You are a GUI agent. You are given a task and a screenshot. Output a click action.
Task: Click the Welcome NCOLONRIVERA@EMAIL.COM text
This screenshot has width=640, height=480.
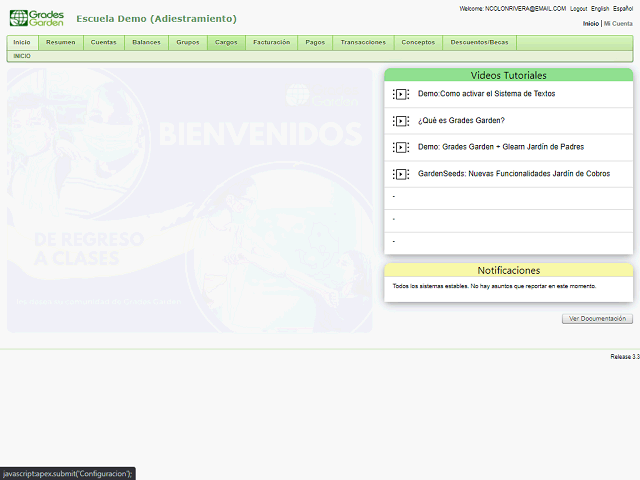[513, 9]
